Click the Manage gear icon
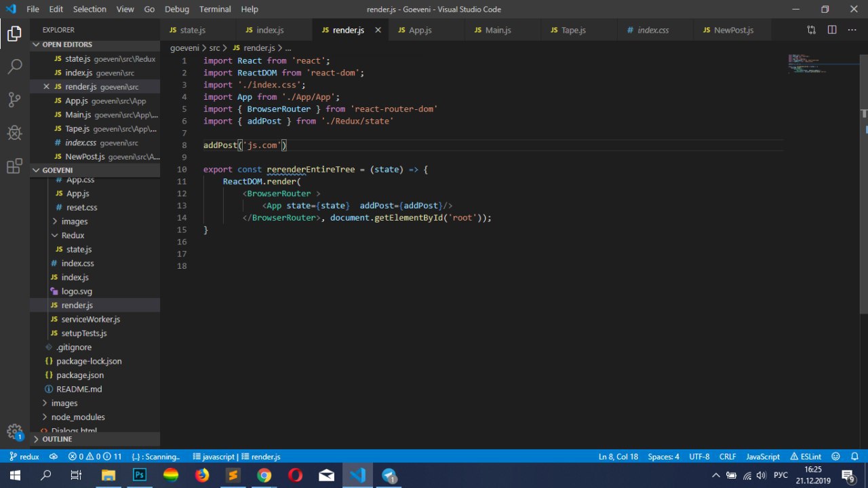The image size is (868, 488). click(14, 432)
